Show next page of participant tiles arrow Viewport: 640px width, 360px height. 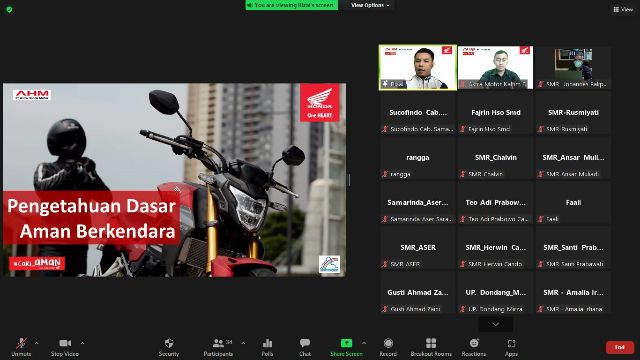click(496, 324)
